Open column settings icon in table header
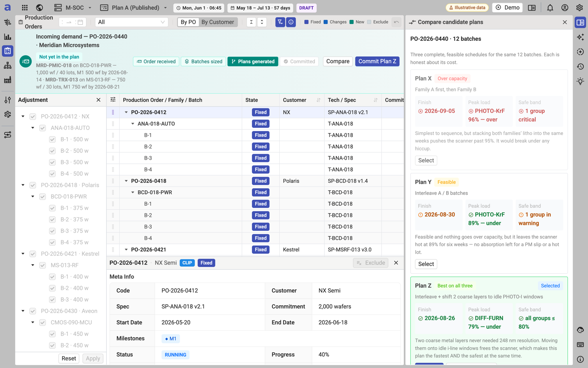Viewport: 588px width, 368px height. click(113, 100)
